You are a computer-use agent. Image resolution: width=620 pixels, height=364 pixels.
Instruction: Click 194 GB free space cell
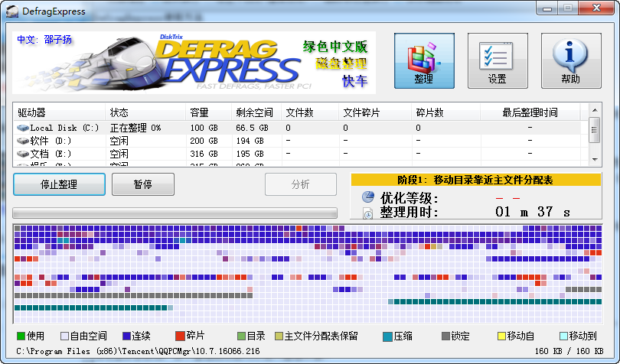click(250, 141)
